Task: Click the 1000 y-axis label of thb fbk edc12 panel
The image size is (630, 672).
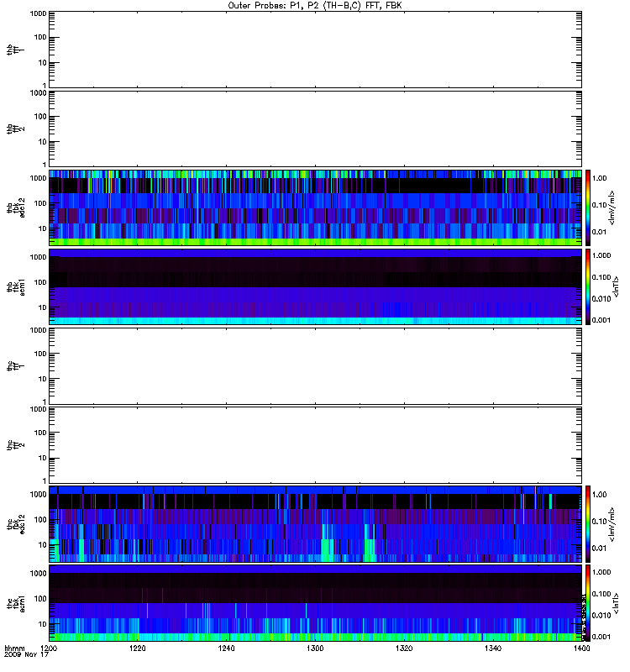Action: [x=38, y=178]
